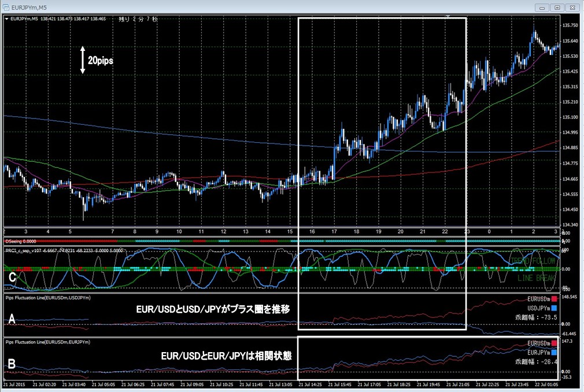Click the EURJPYm,M5 window title text
Image resolution: width=584 pixels, height=392 pixels.
pyautogui.click(x=29, y=8)
